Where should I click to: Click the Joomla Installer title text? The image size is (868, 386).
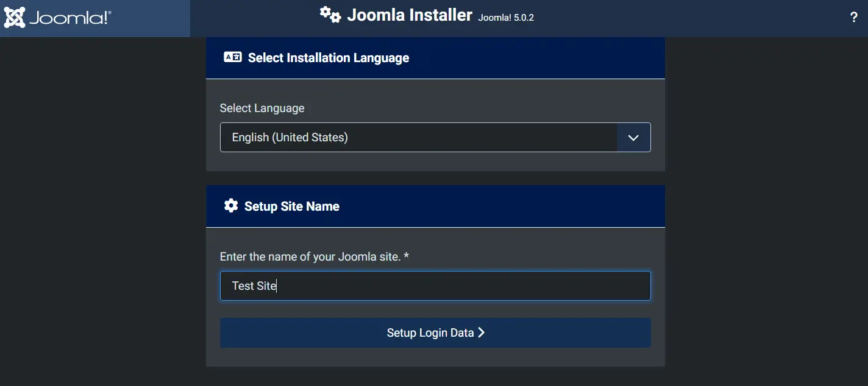[x=410, y=15]
